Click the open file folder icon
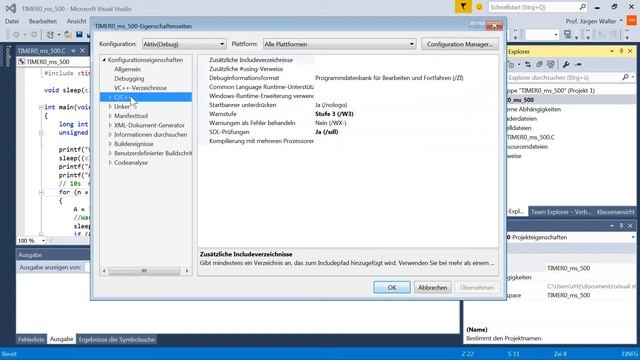Viewport: 640px width, 360px height. (68, 35)
